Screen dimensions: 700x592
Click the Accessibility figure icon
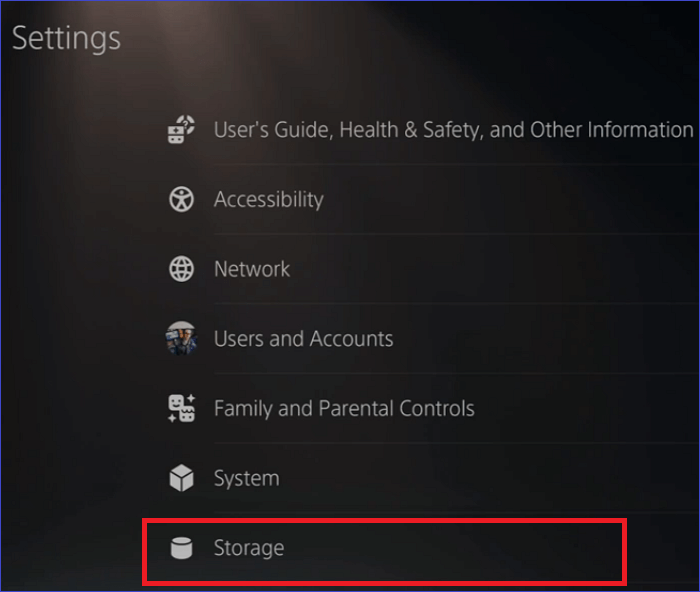(x=181, y=199)
